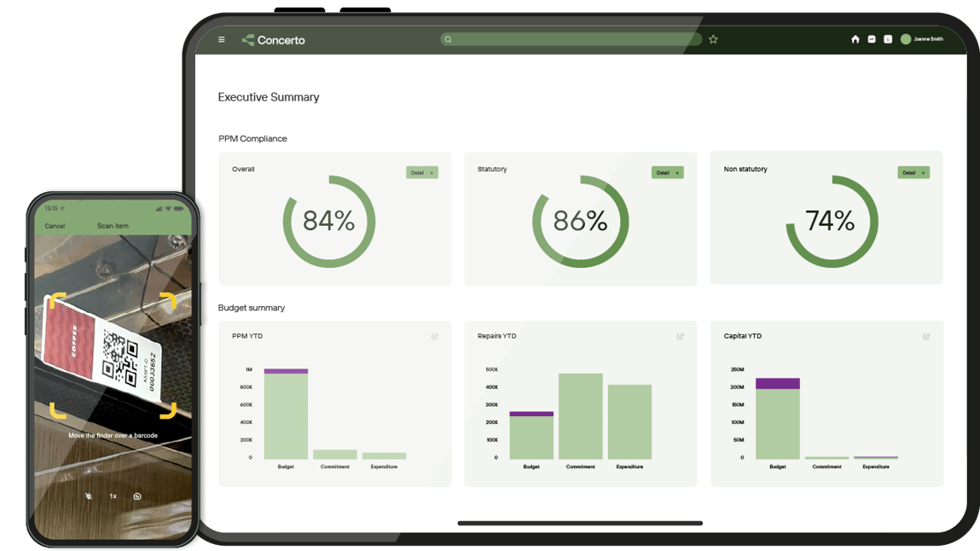
Task: Open filter settings on Repairs YTD chart
Action: pos(680,337)
